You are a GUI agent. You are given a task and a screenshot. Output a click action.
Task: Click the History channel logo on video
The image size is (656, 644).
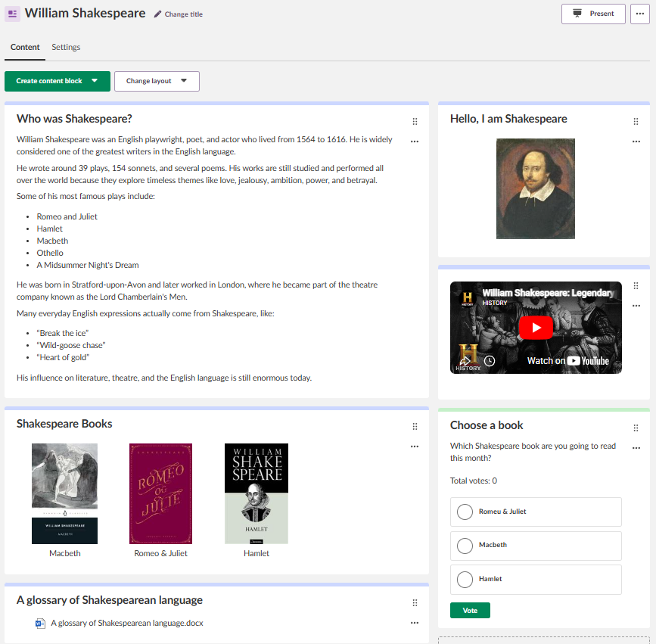pyautogui.click(x=468, y=298)
